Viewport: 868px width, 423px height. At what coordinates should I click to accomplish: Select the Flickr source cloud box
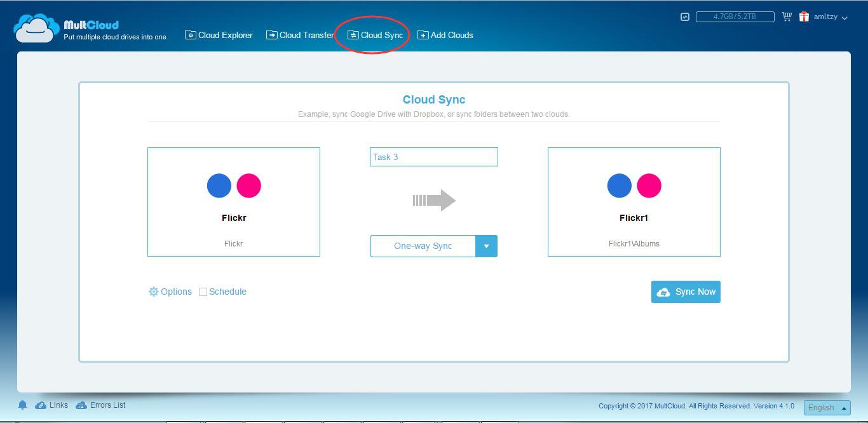pos(234,202)
